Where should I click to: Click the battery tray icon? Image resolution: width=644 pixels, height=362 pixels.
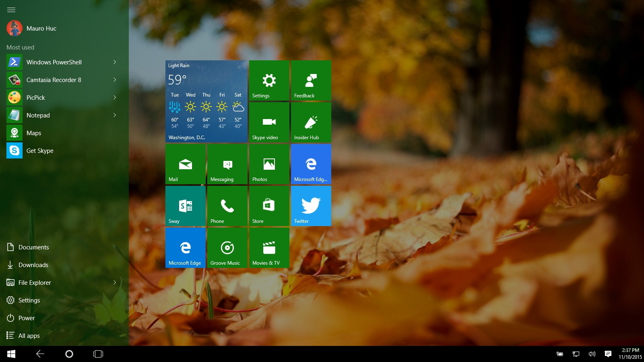click(x=560, y=354)
